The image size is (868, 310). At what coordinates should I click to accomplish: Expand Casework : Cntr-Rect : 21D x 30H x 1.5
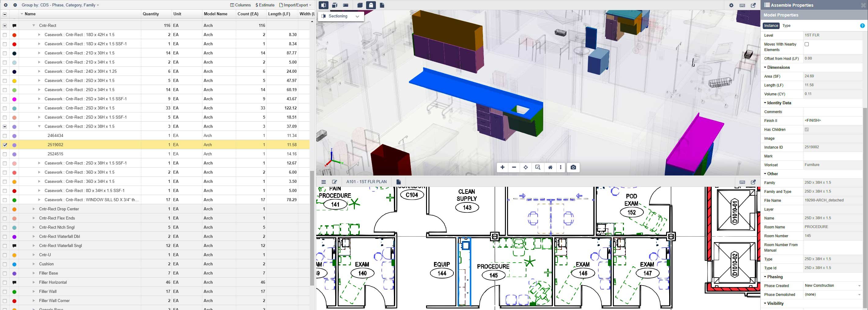[x=39, y=53]
